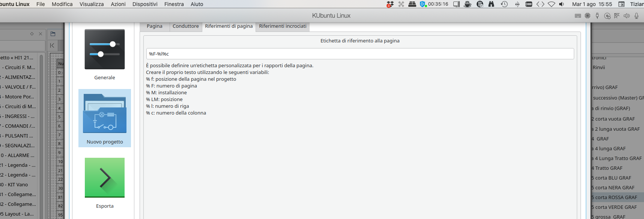Image resolution: width=644 pixels, height=219 pixels.
Task: Open the File menu
Action: point(41,4)
